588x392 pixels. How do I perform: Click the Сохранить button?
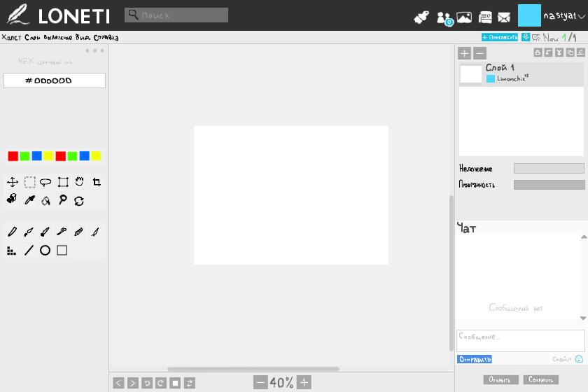[540, 379]
